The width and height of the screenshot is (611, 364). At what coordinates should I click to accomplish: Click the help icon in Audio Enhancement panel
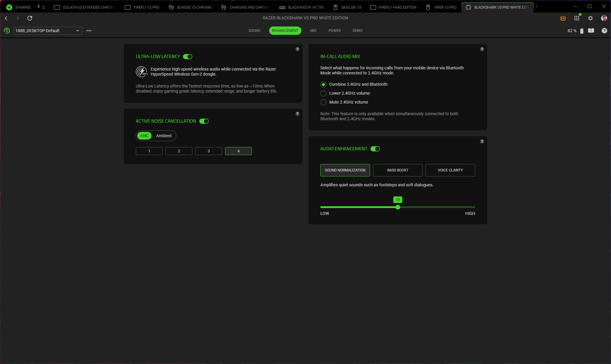click(482, 141)
